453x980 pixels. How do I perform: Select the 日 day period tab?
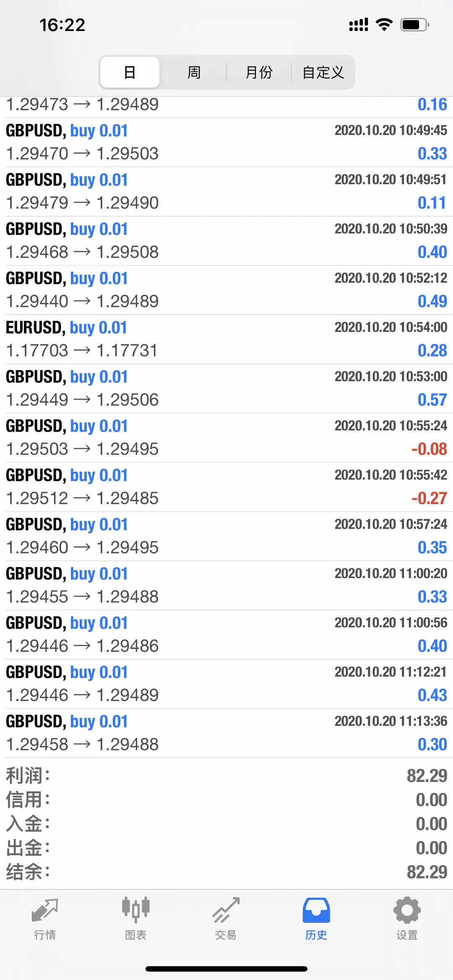130,72
